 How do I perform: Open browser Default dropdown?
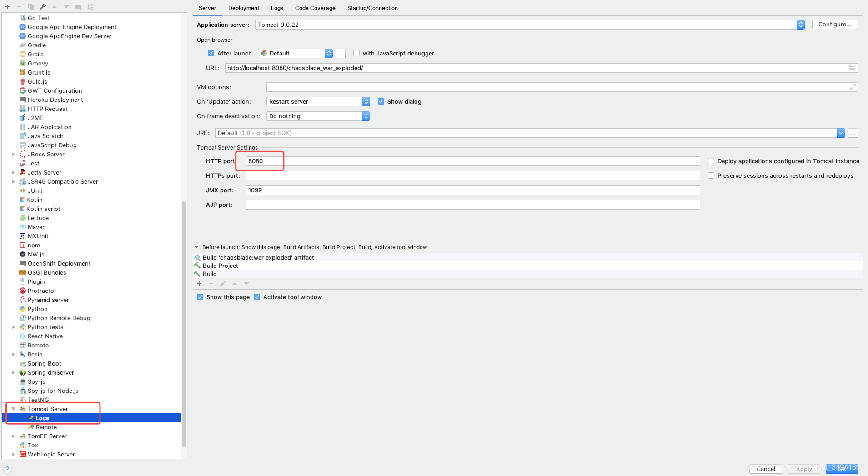point(295,53)
